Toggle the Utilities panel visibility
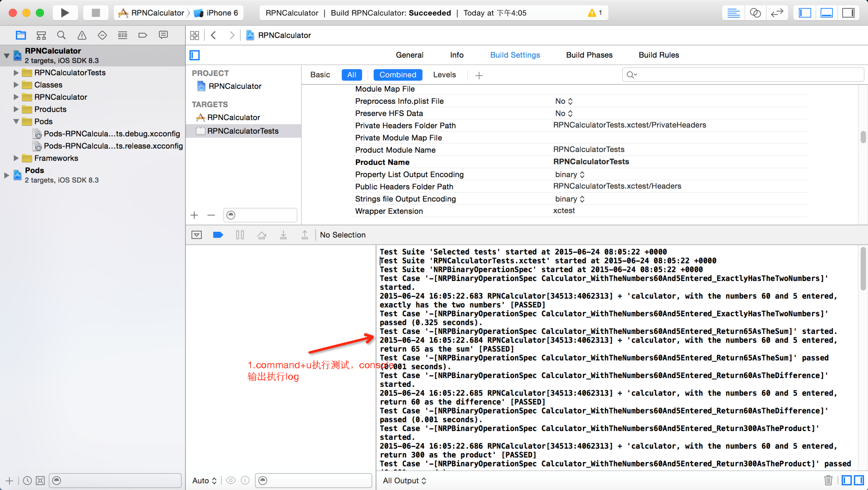This screenshot has height=490, width=868. (848, 13)
